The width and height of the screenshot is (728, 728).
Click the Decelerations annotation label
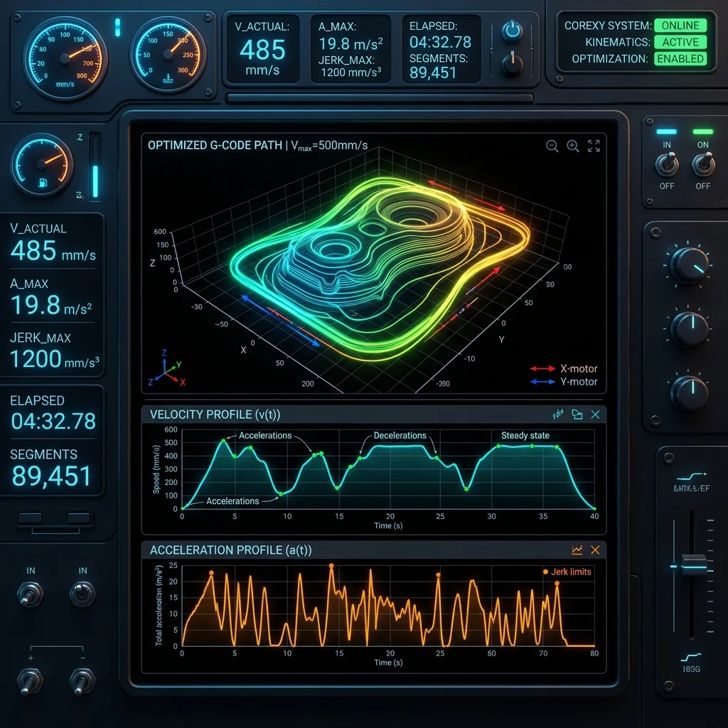coord(400,436)
